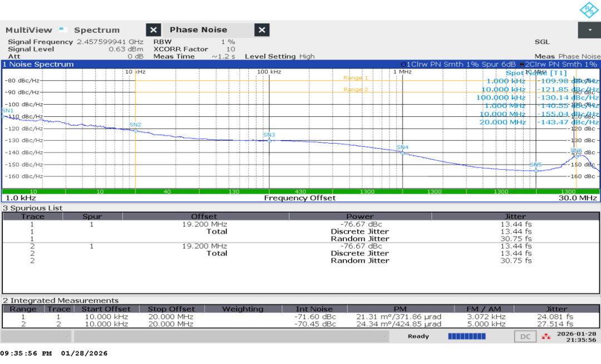Click the Start Offset column header

(106, 309)
